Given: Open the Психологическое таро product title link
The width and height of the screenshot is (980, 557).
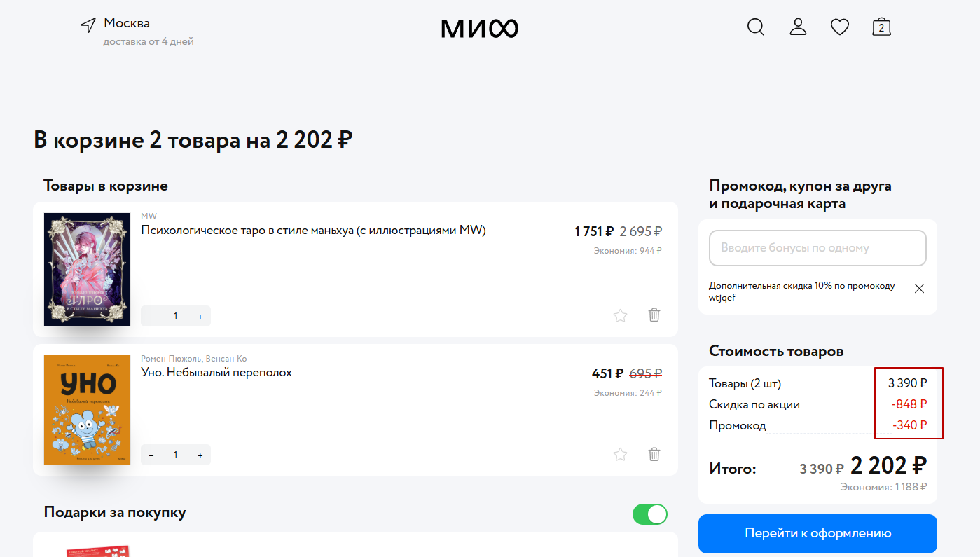Looking at the screenshot, I should (x=313, y=231).
